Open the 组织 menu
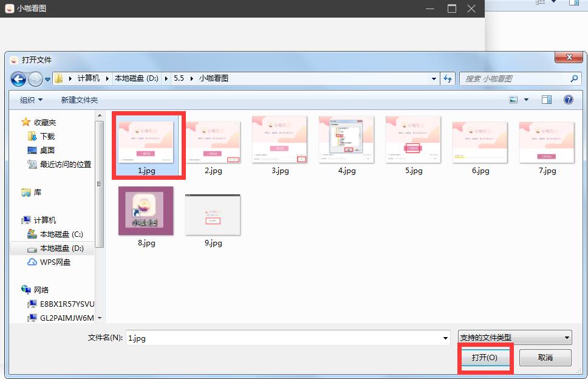This screenshot has width=588, height=379. 31,100
